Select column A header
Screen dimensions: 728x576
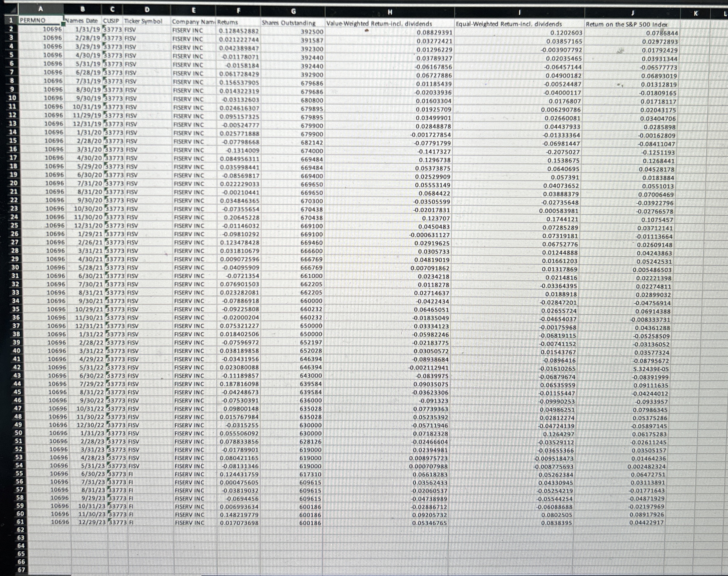click(x=41, y=9)
